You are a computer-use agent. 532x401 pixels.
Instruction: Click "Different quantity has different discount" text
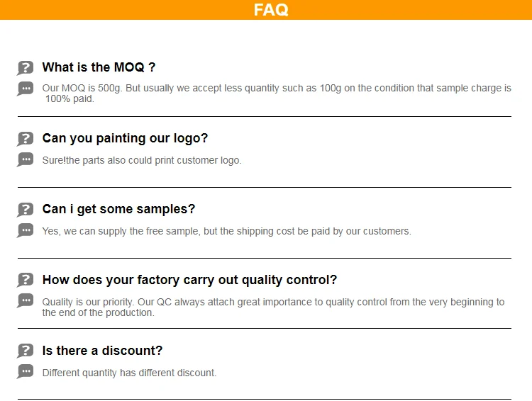(x=129, y=373)
